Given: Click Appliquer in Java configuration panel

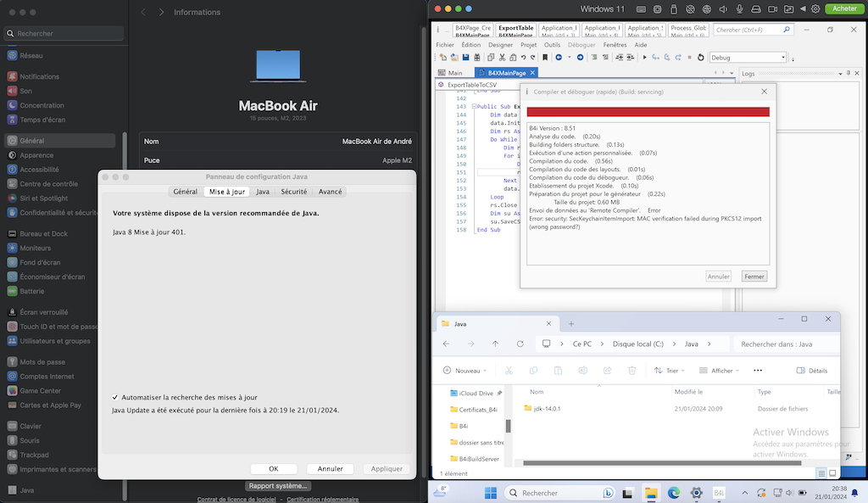Looking at the screenshot, I should pos(387,469).
